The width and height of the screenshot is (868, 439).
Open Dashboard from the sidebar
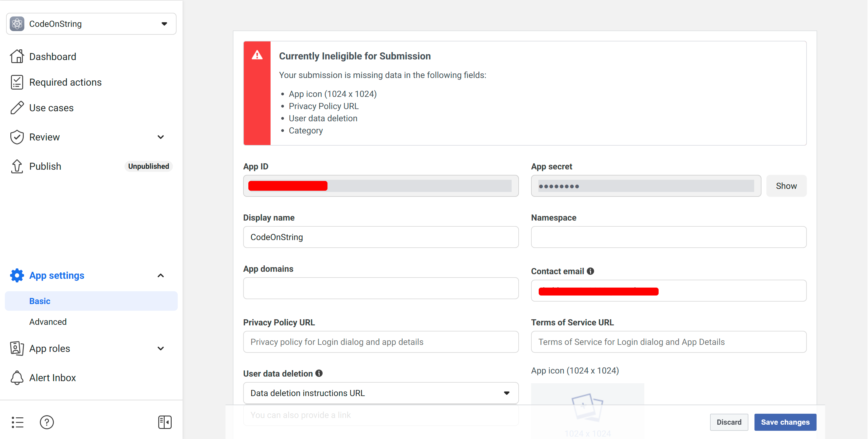pyautogui.click(x=53, y=57)
